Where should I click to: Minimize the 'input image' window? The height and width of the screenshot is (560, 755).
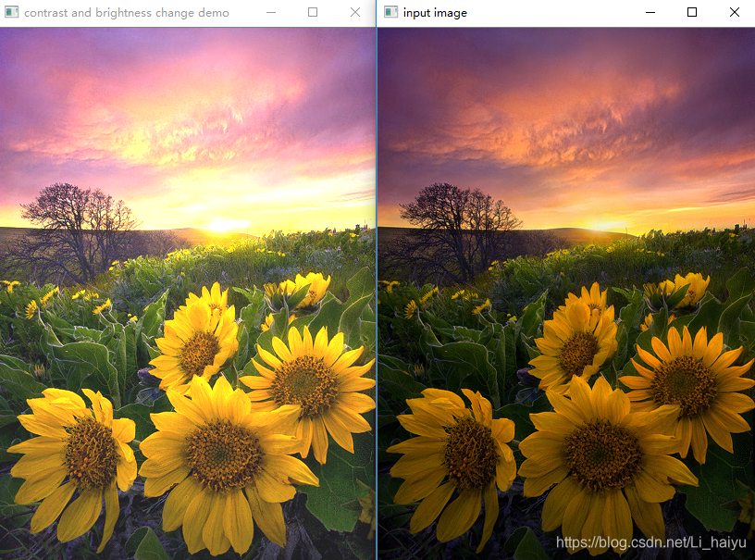(x=650, y=12)
